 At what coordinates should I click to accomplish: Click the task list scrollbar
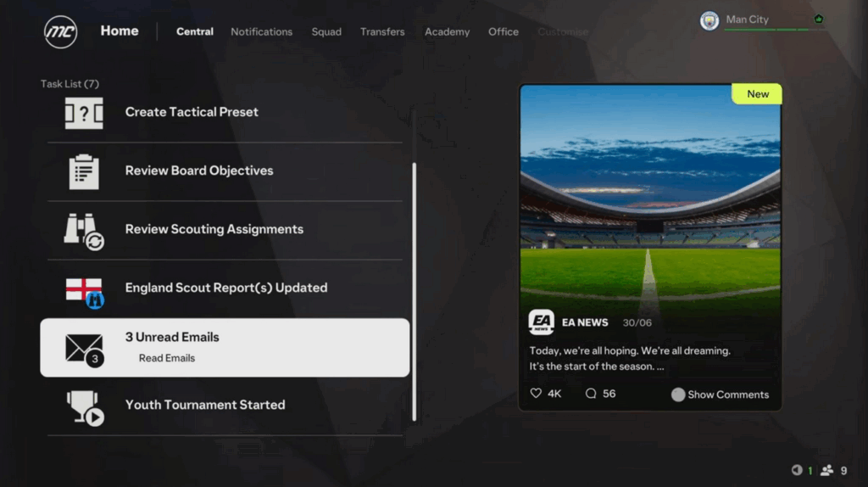pos(414,291)
